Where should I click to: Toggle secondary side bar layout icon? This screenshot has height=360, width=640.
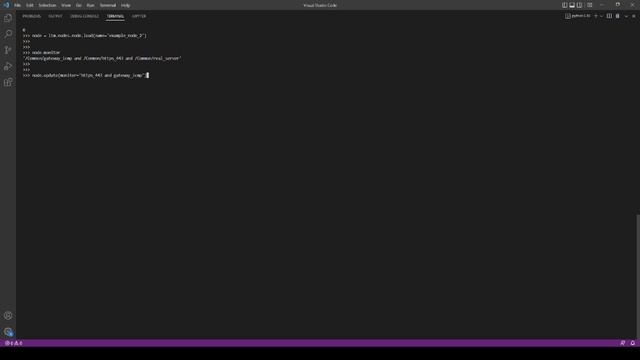(579, 5)
